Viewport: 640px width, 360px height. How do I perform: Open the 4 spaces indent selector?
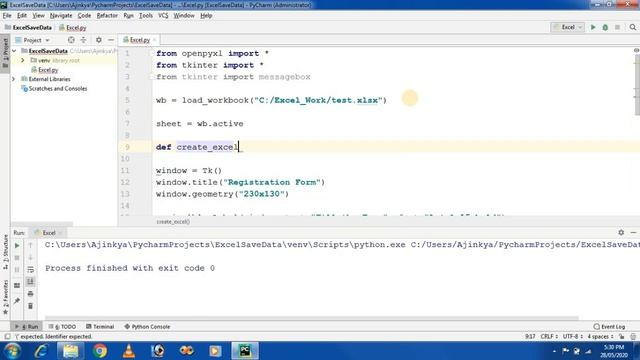600,337
